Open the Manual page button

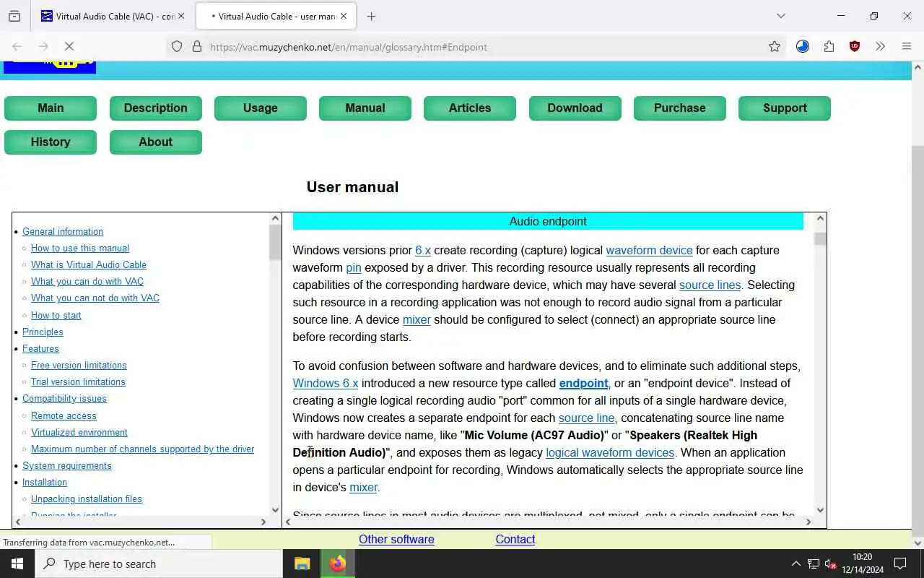coord(365,108)
